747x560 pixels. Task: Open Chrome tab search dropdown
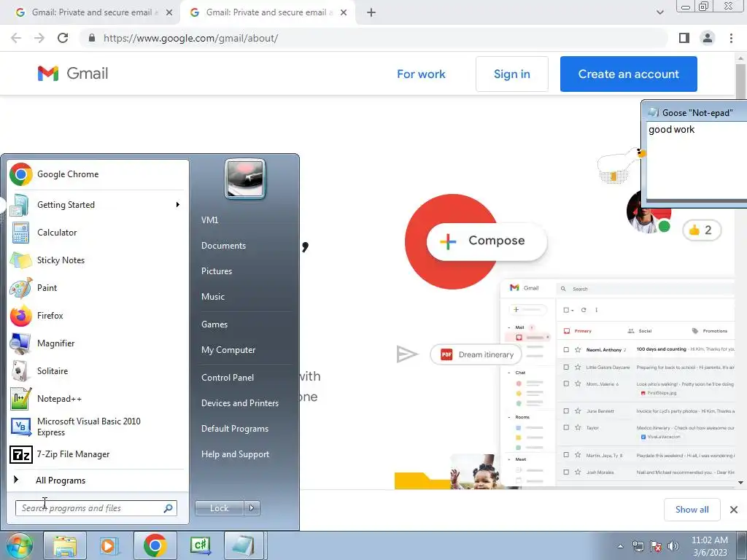point(659,12)
